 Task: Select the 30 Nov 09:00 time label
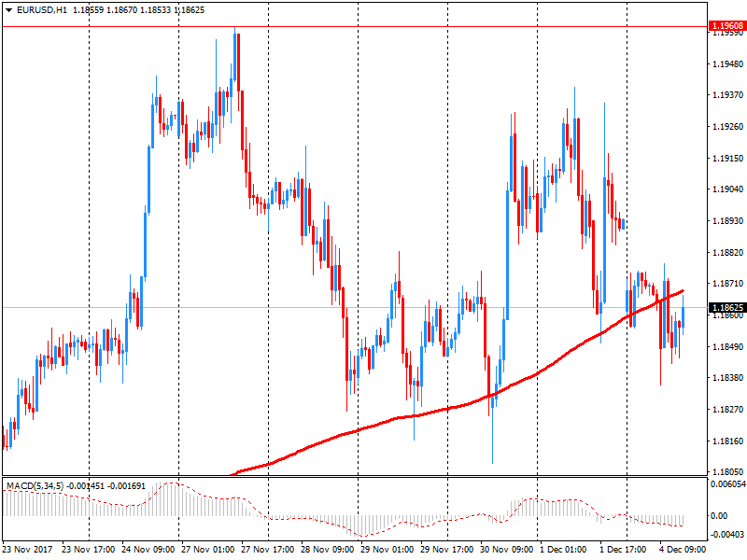coord(506,550)
